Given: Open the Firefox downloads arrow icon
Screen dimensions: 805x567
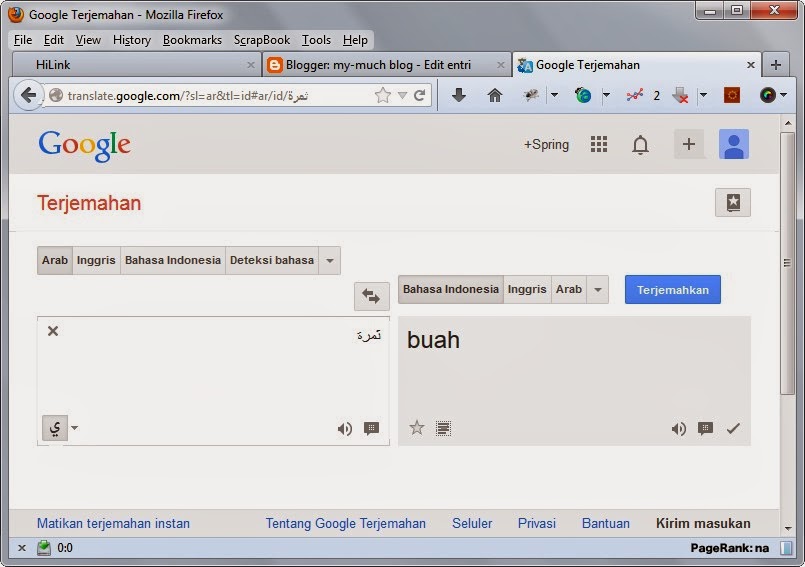Looking at the screenshot, I should [458, 94].
